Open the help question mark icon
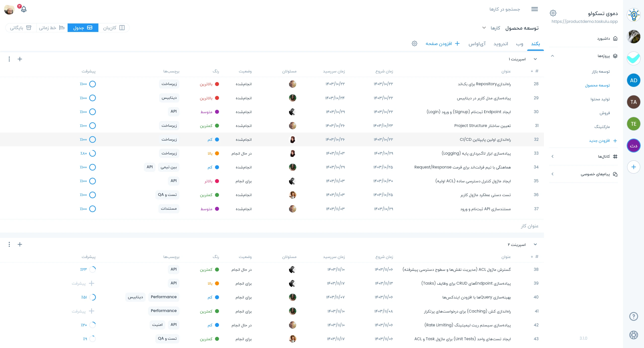The height and width of the screenshot is (348, 644). tap(633, 316)
